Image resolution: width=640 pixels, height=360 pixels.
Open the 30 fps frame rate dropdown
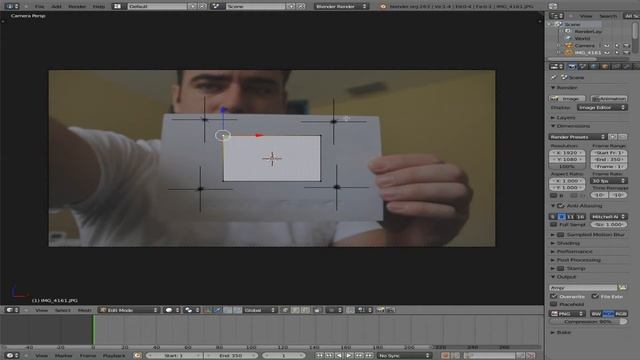[609, 180]
